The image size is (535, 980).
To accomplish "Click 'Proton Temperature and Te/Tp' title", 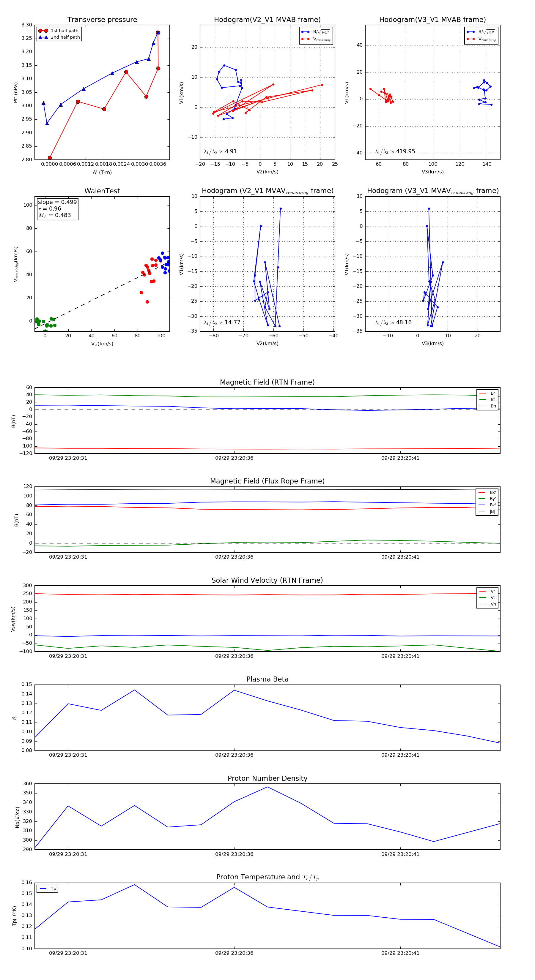I will (x=267, y=877).
